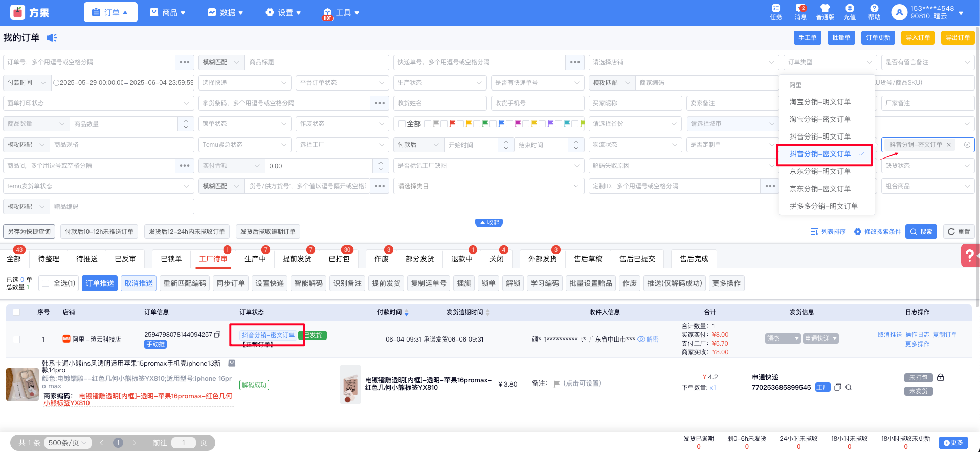Click the lock icon beside 未打包
This screenshot has width=980, height=452.
point(941,378)
